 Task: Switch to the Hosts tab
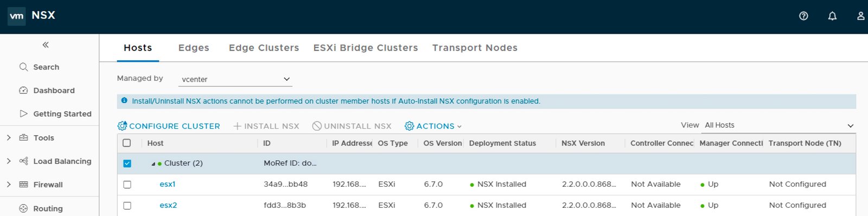click(138, 48)
